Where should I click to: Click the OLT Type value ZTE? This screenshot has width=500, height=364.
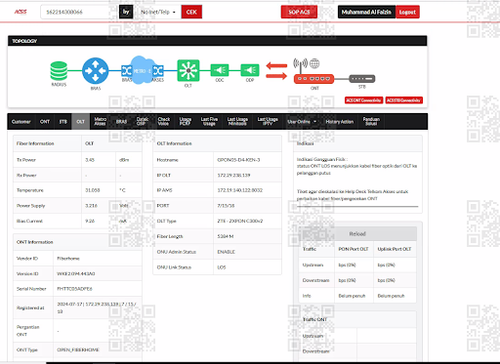click(240, 221)
